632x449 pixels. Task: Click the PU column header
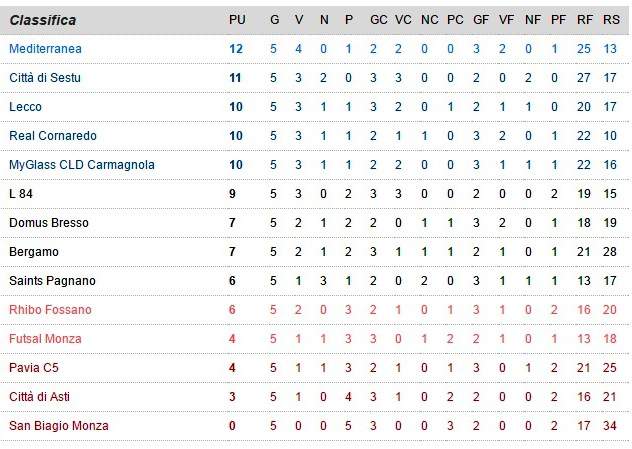tap(237, 20)
